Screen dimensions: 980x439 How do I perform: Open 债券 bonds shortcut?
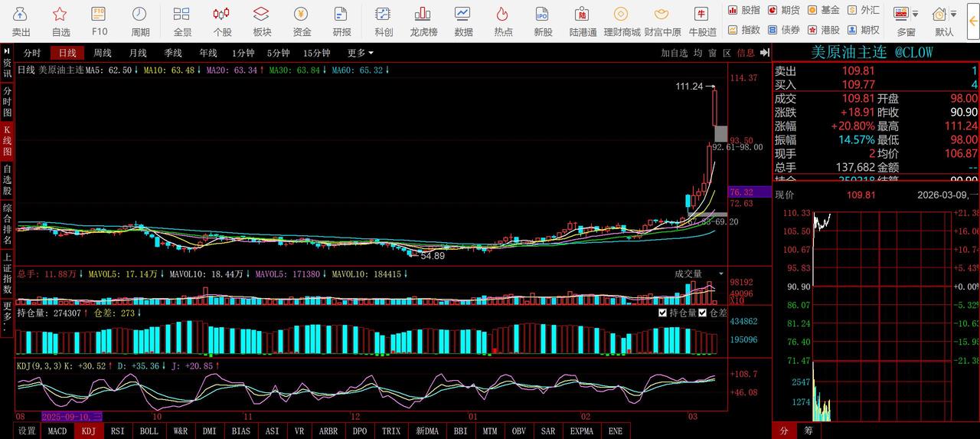784,30
